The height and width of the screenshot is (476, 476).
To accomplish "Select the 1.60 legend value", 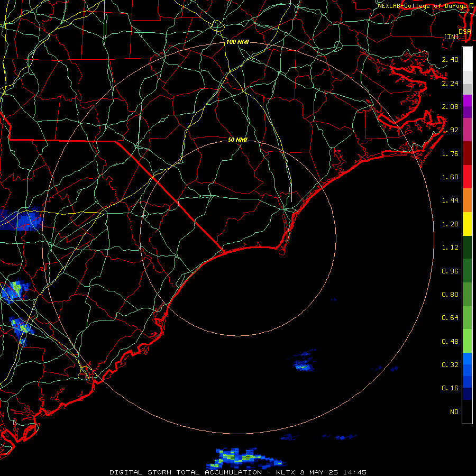I will coord(450,177).
